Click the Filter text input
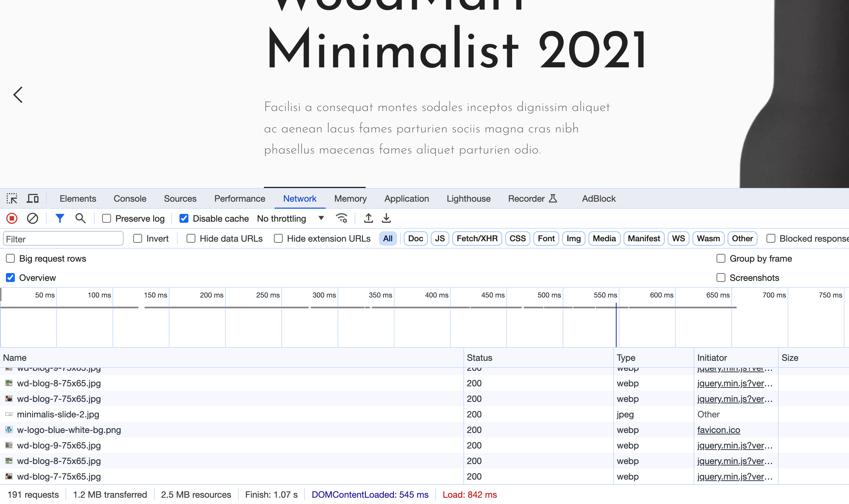Viewport: 849px width, 504px height. pyautogui.click(x=63, y=239)
